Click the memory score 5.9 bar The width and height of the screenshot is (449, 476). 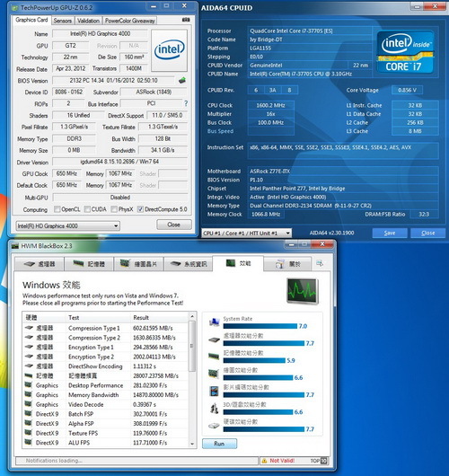[254, 360]
